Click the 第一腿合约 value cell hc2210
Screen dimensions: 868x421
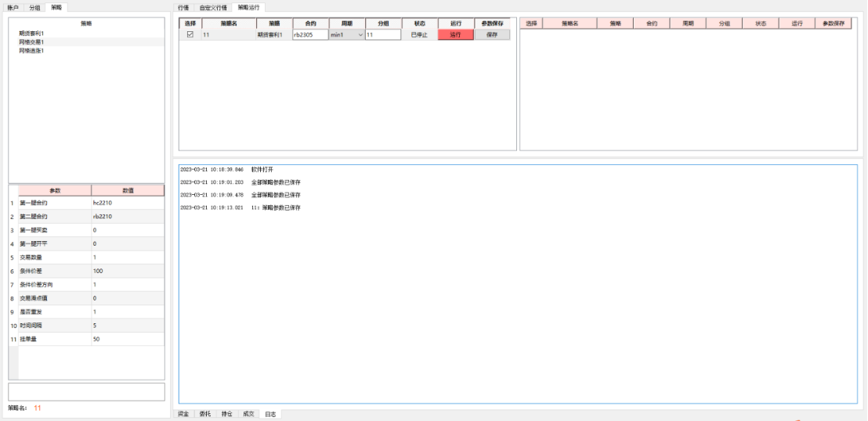click(x=127, y=203)
